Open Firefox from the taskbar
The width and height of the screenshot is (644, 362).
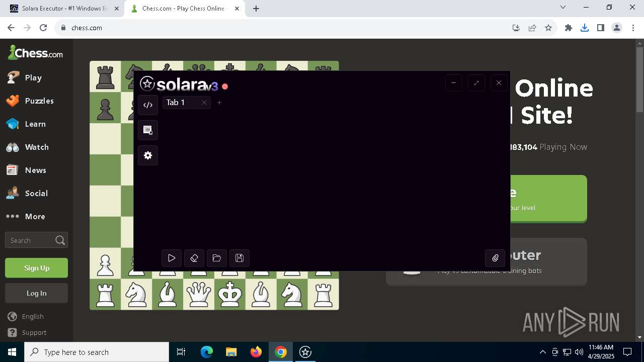click(x=256, y=352)
